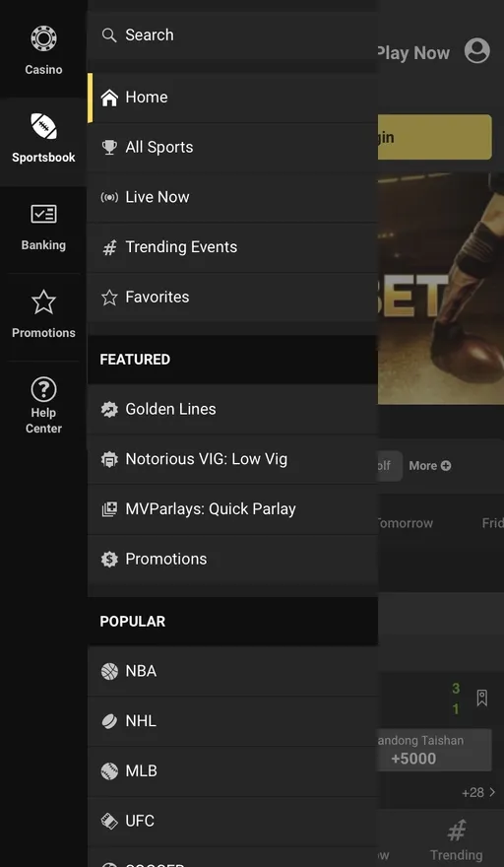Image resolution: width=504 pixels, height=867 pixels.
Task: Open Banking from the sidebar
Action: pyautogui.click(x=43, y=228)
